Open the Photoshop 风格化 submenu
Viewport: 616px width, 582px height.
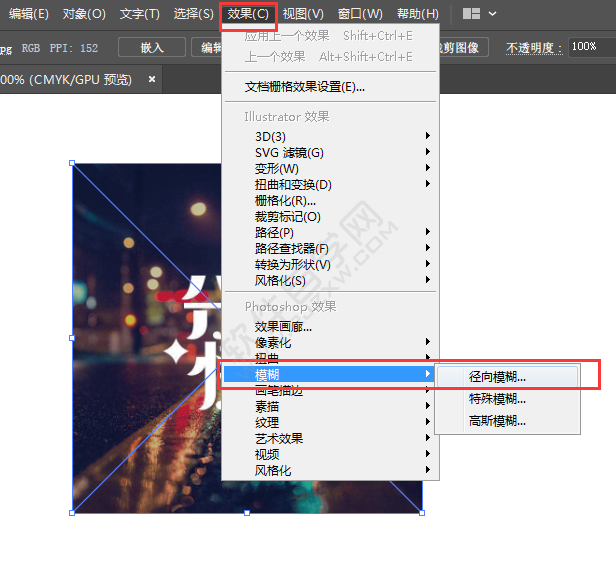tap(330, 470)
